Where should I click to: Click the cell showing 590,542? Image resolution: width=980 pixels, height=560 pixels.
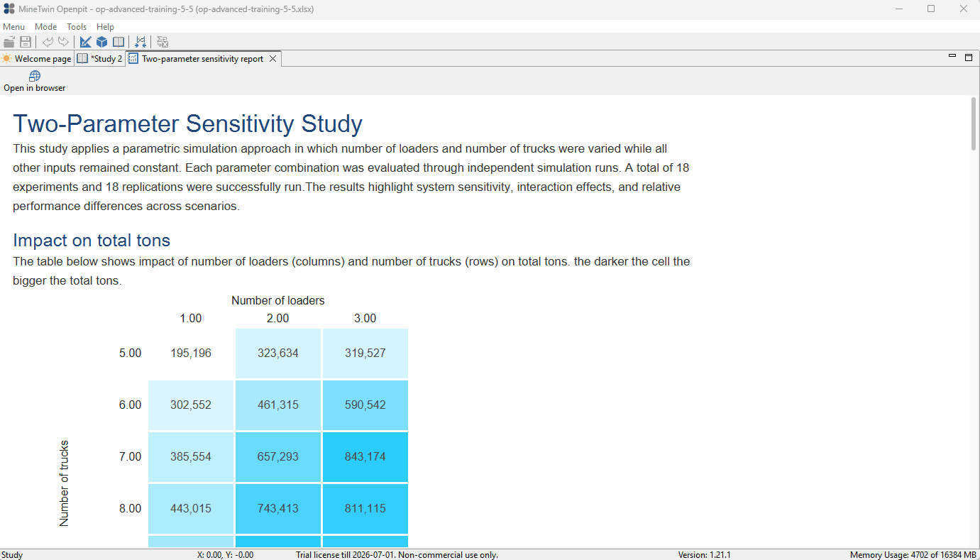click(365, 405)
